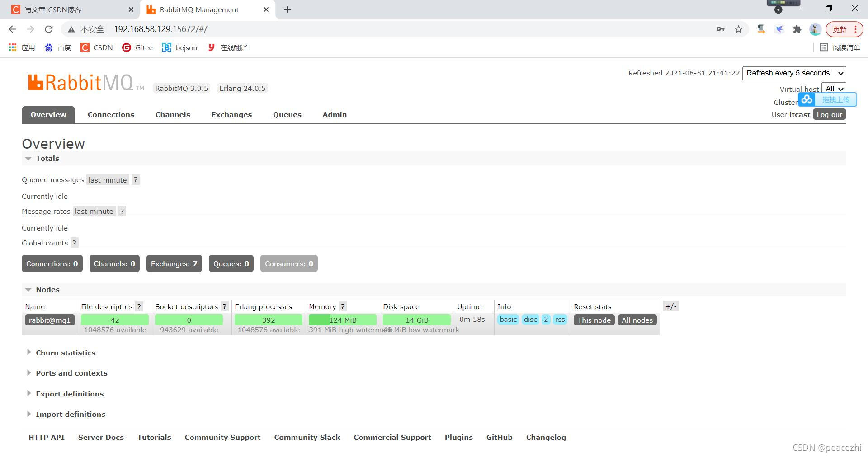
Task: Change Queued messages last minute range
Action: pyautogui.click(x=108, y=180)
